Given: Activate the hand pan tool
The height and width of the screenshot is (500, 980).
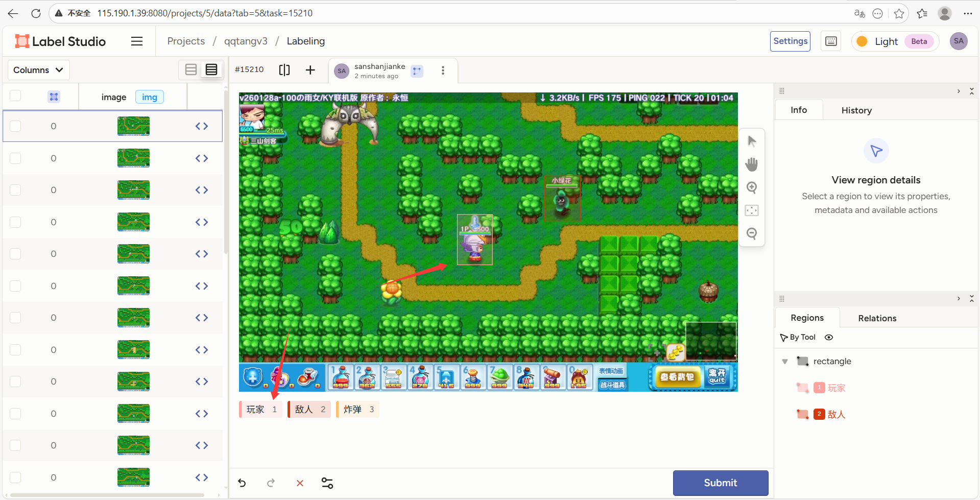Looking at the screenshot, I should coord(751,164).
